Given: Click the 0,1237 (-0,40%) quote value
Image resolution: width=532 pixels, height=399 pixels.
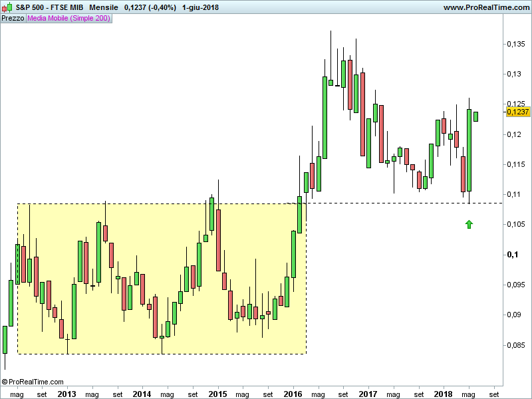Looking at the screenshot, I should (x=150, y=7).
